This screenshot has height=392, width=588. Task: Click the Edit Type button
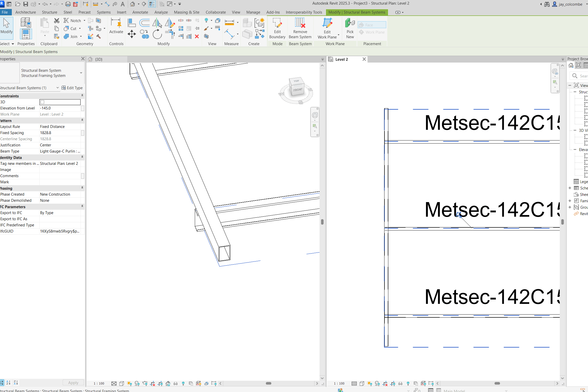coord(72,88)
